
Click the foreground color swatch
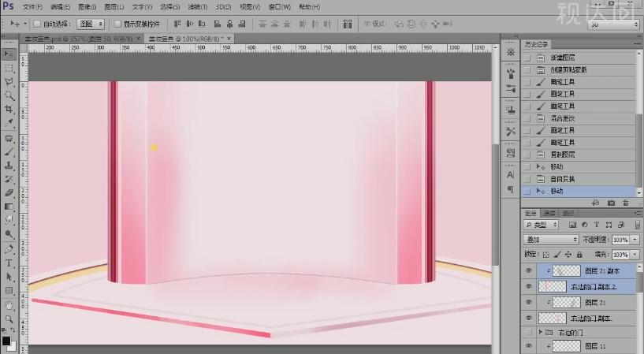[x=6, y=341]
